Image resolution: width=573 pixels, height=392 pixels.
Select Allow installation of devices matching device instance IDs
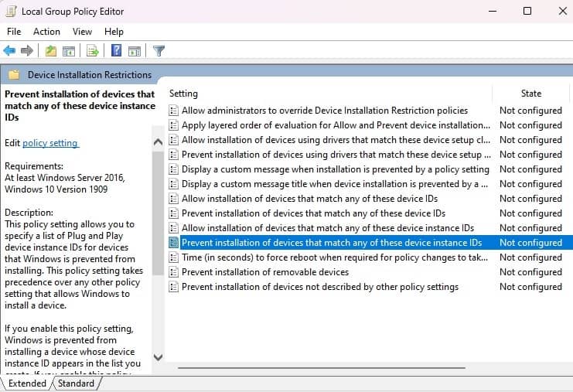coord(328,228)
